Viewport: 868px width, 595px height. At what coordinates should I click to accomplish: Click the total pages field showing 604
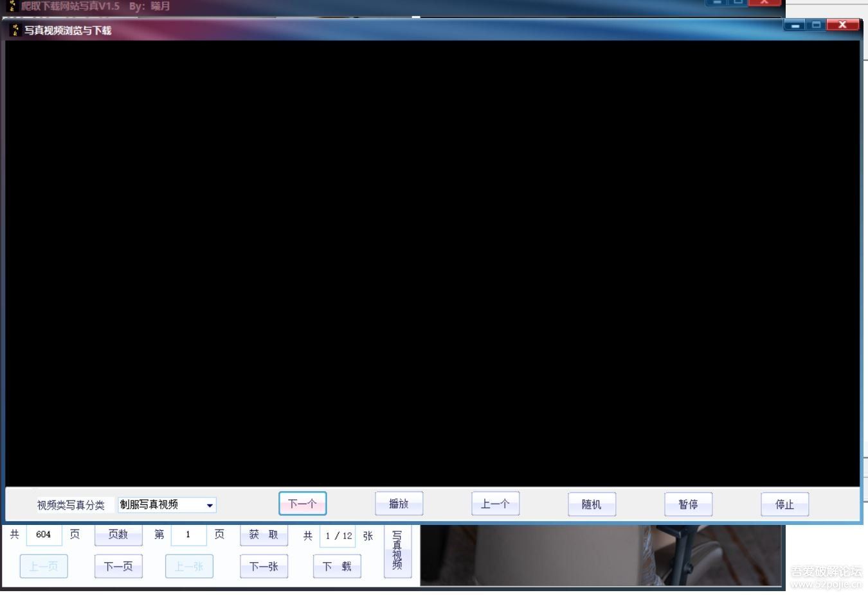(44, 535)
